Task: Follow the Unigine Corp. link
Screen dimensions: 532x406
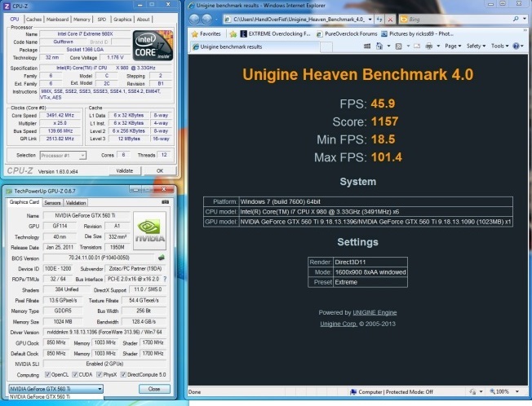Action: click(339, 324)
